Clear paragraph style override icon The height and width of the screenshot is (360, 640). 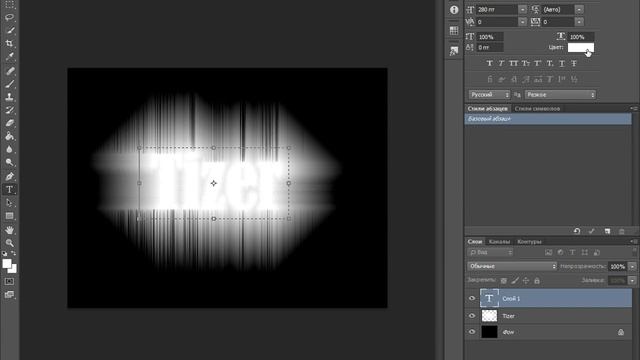point(577,231)
